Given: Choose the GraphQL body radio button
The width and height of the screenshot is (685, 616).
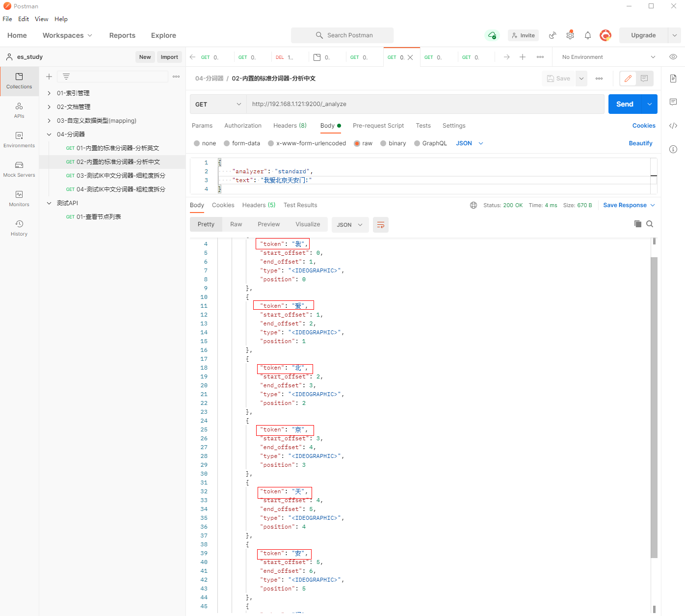Looking at the screenshot, I should [417, 143].
